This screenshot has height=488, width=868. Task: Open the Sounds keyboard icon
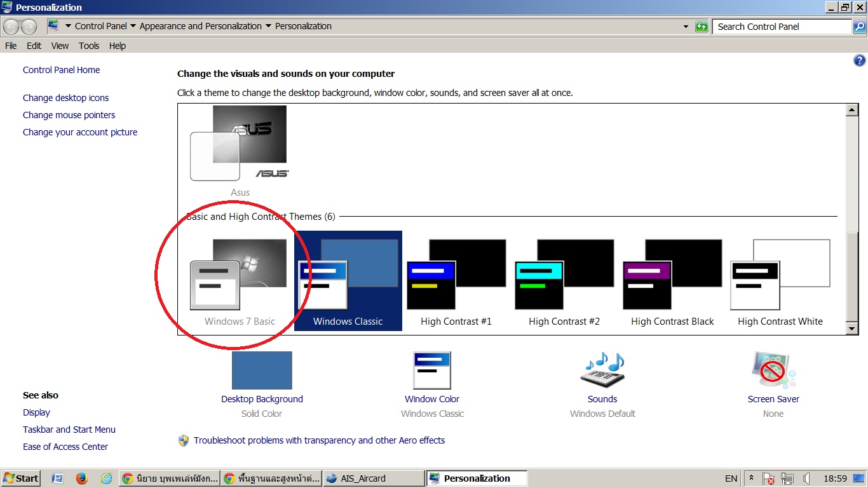602,370
